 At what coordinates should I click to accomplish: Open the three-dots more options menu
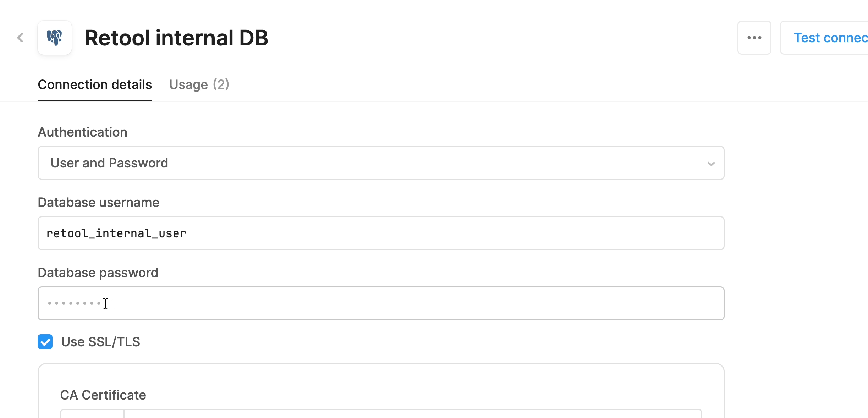[754, 38]
